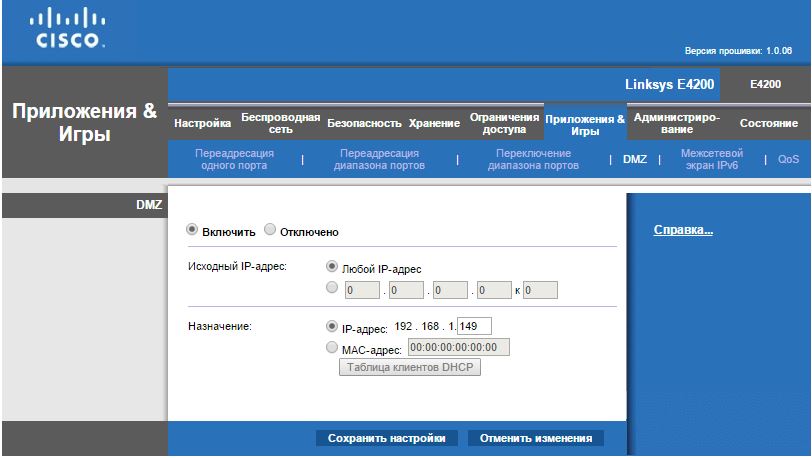This screenshot has width=812, height=458.
Task: Open the QoS subtab
Action: 788,159
